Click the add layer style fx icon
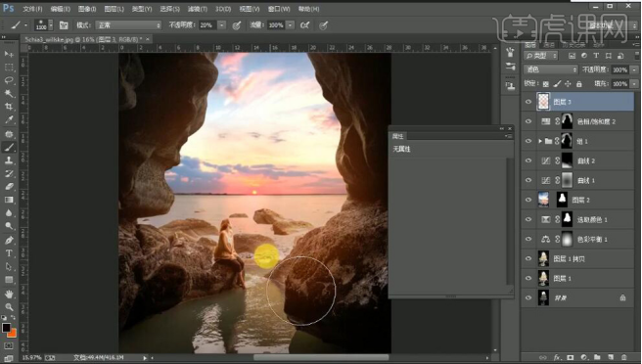The width and height of the screenshot is (642, 364). click(557, 357)
